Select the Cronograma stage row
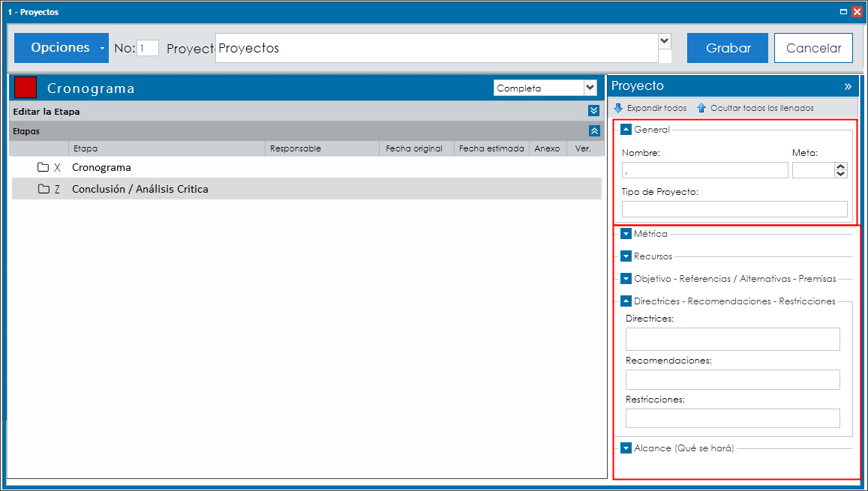This screenshot has width=868, height=491. tap(307, 167)
